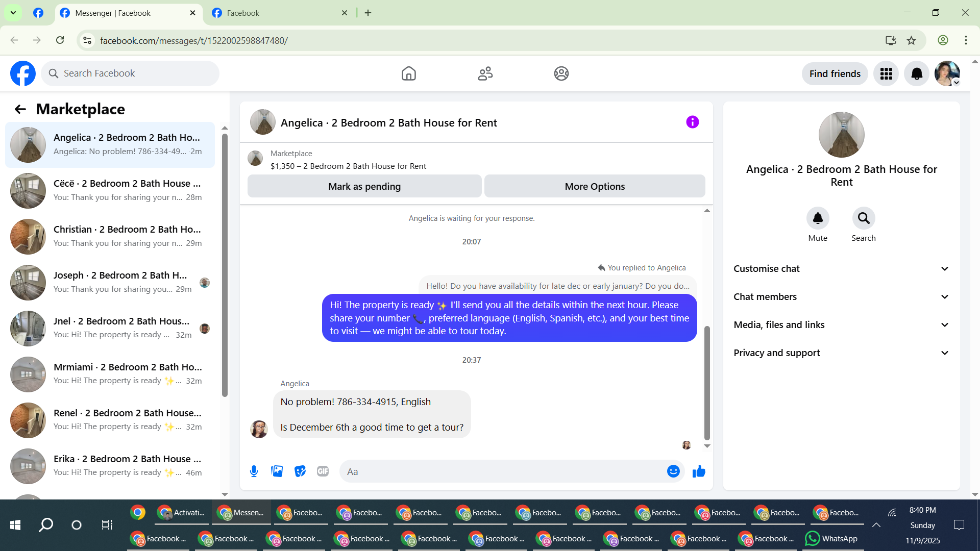Image resolution: width=980 pixels, height=551 pixels.
Task: Open Erika conversation in list
Action: click(x=110, y=466)
